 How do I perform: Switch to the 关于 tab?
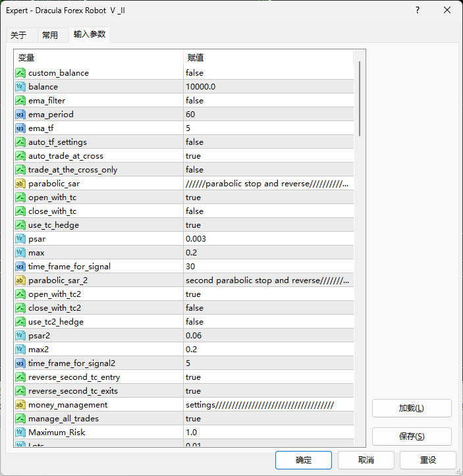point(19,35)
